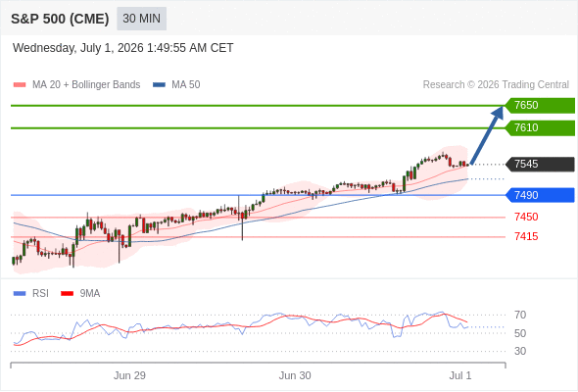578x392 pixels.
Task: Click the red 9MA legend swatch
Action: click(x=67, y=294)
